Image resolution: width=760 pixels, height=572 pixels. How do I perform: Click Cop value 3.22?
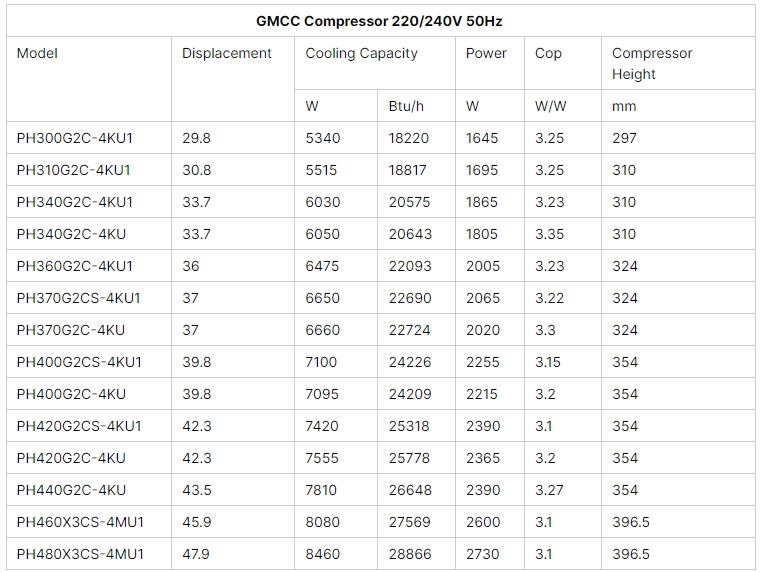(550, 298)
